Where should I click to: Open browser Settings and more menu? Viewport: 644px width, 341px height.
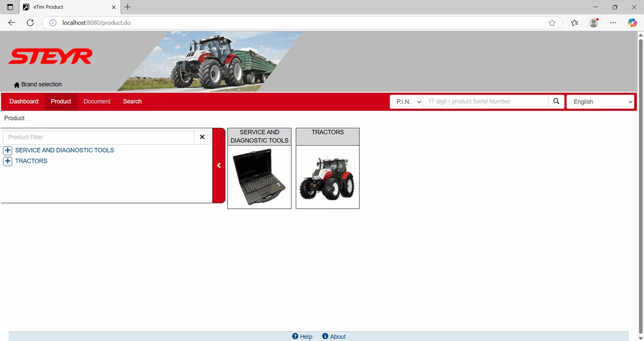point(613,23)
